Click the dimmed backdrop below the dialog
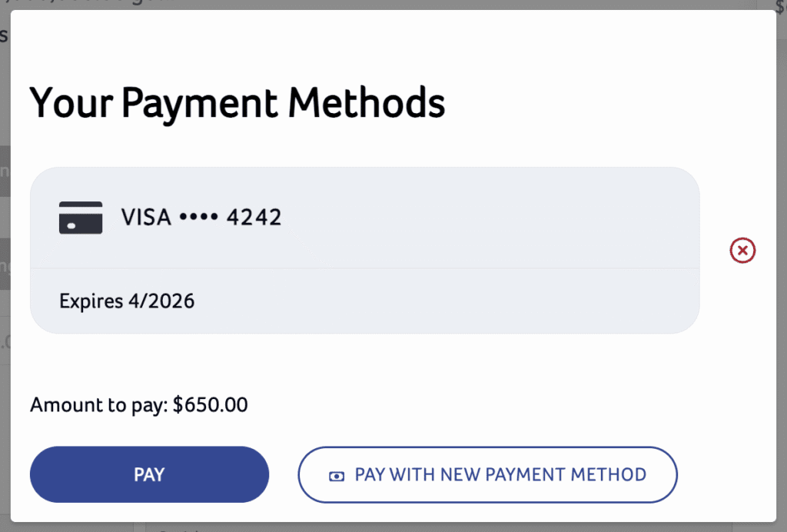 coord(384,527)
